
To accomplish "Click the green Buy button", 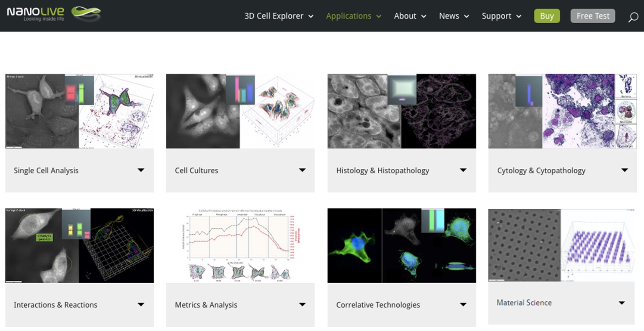I will (547, 16).
